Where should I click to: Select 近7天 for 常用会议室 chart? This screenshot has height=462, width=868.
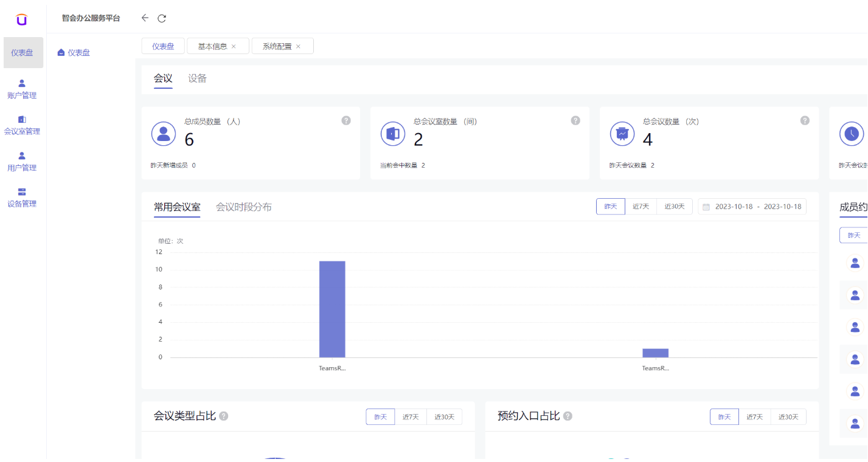click(641, 207)
